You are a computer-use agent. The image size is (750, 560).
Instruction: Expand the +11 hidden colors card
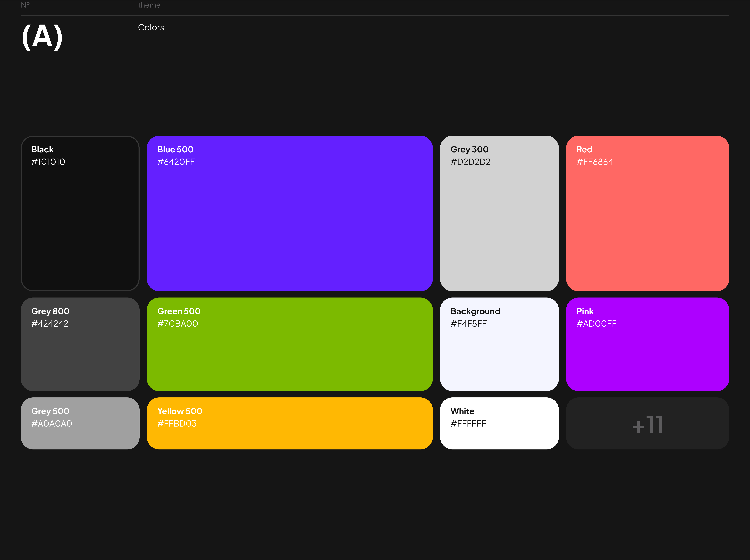pyautogui.click(x=648, y=423)
